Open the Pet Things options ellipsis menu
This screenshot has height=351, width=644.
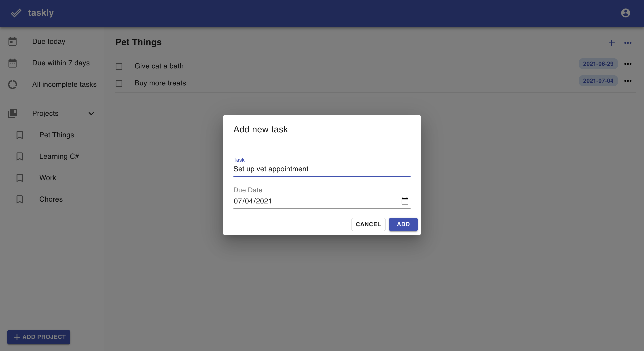click(628, 43)
